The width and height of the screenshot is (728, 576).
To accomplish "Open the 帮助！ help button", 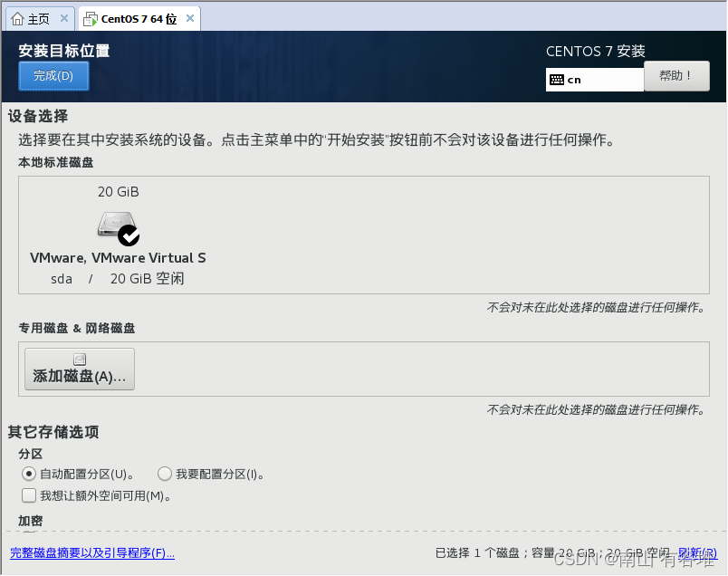I will (676, 76).
